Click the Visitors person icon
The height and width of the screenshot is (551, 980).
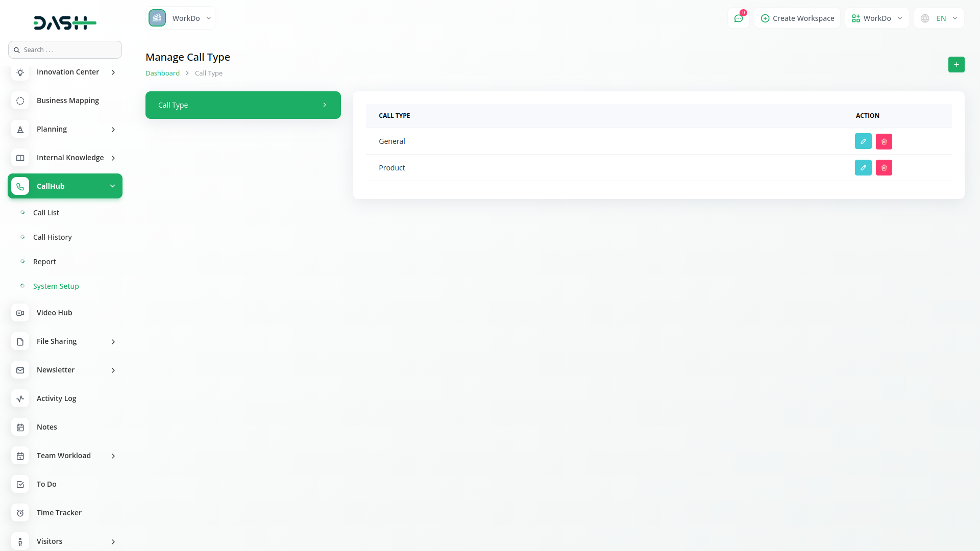point(20,542)
